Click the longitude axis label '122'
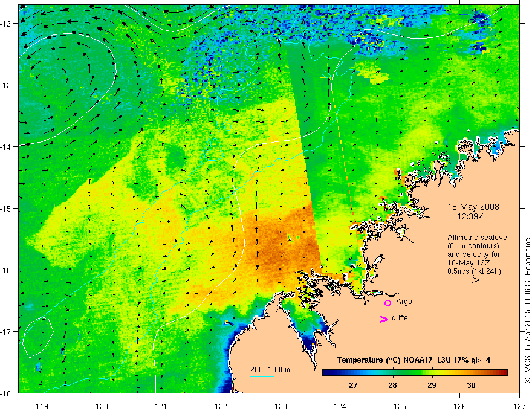Viewport: 532px width, 411px height. click(221, 406)
